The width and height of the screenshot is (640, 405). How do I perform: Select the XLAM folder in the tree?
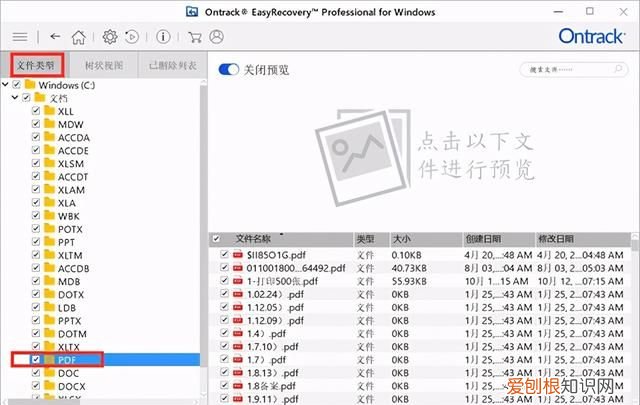coord(71,189)
